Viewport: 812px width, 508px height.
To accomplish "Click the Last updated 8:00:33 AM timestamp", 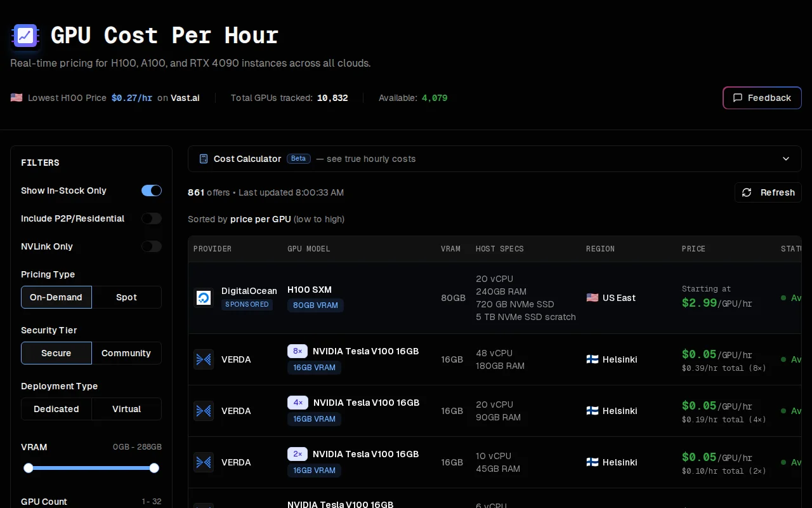I will [291, 192].
